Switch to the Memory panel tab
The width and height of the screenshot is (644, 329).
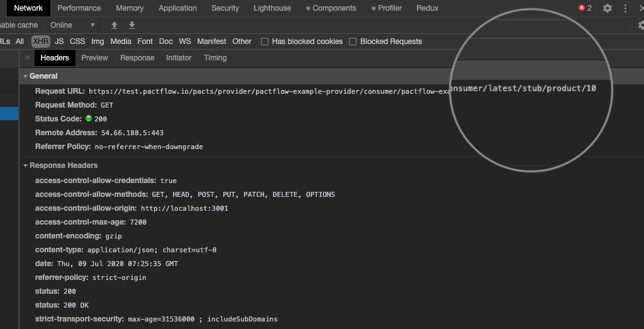(130, 8)
